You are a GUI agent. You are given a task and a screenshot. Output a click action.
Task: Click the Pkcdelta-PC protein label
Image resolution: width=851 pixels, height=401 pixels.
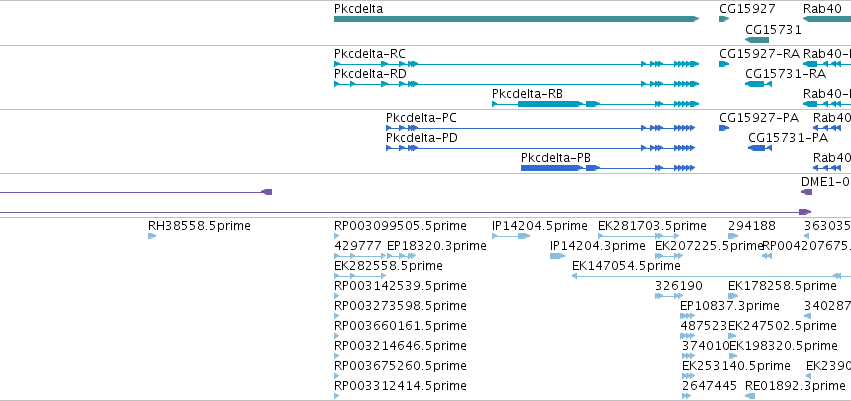[x=421, y=117]
